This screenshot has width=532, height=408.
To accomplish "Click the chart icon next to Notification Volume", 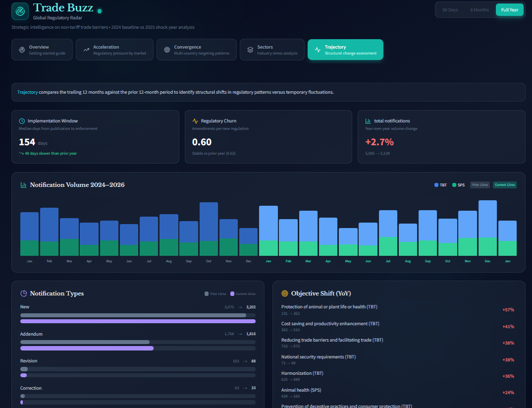I will click(23, 185).
